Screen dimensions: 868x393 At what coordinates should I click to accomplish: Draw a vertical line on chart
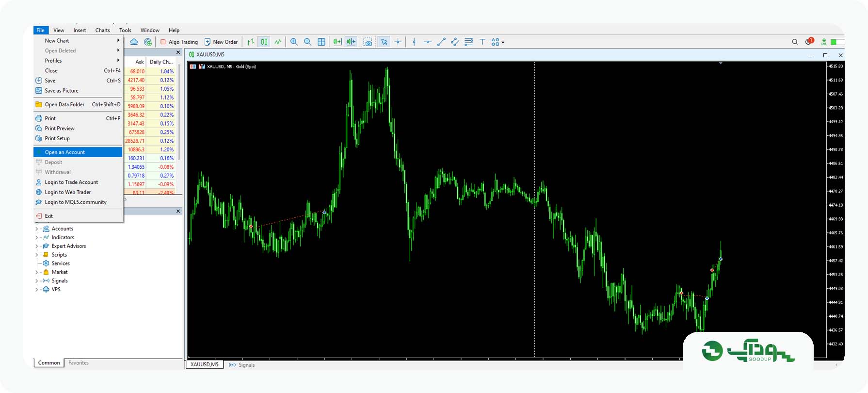pyautogui.click(x=414, y=42)
